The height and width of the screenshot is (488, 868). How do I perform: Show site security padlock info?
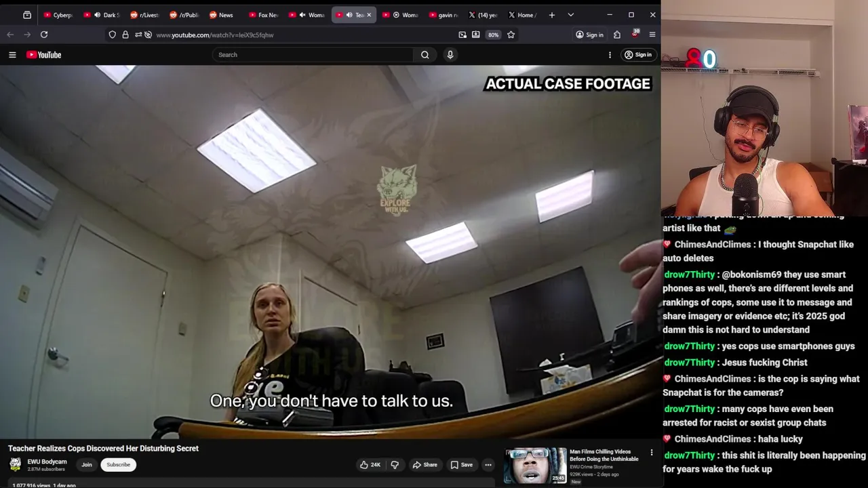coord(125,35)
